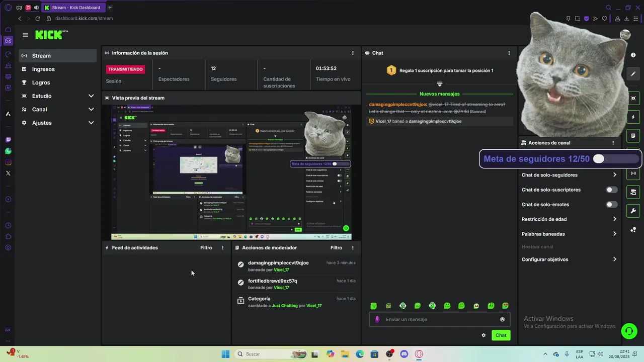Screen dimensions: 644x362
Task: Click Just Chatting category link
Action: [x=285, y=306]
